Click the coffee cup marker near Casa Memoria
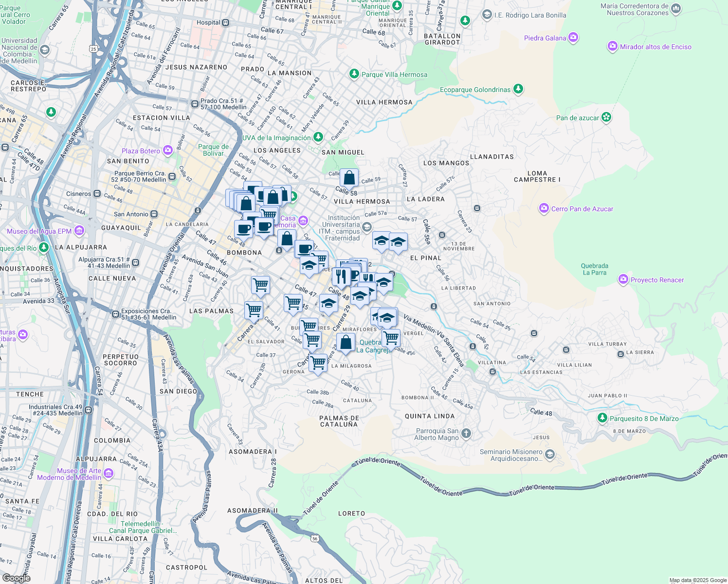Screen dimensions: 728x584 pyautogui.click(x=265, y=226)
